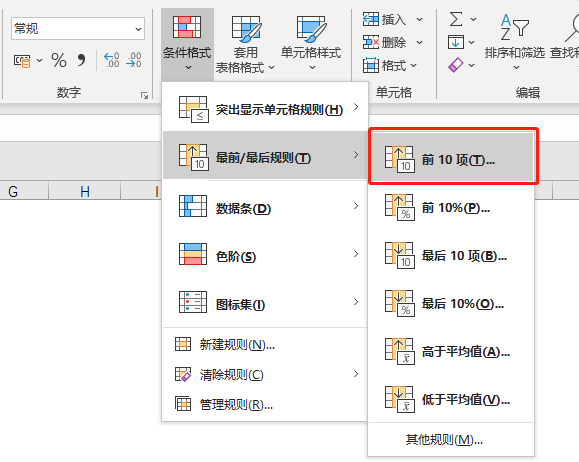Open 其他规则(M)... dialog
Screen dimensions: 579x462
point(452,439)
